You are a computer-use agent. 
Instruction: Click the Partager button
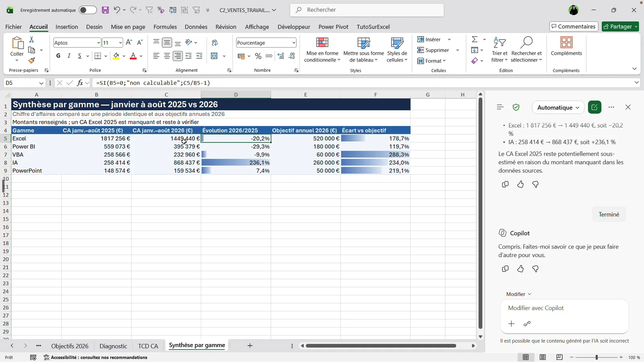[x=620, y=27]
